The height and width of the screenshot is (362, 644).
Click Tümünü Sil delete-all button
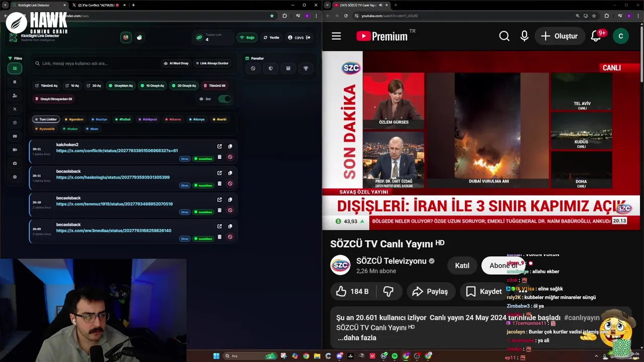point(214,85)
